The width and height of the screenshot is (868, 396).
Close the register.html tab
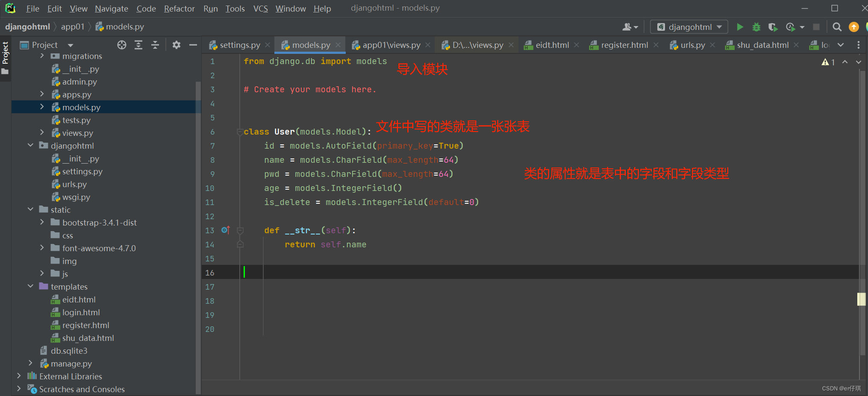click(x=656, y=45)
